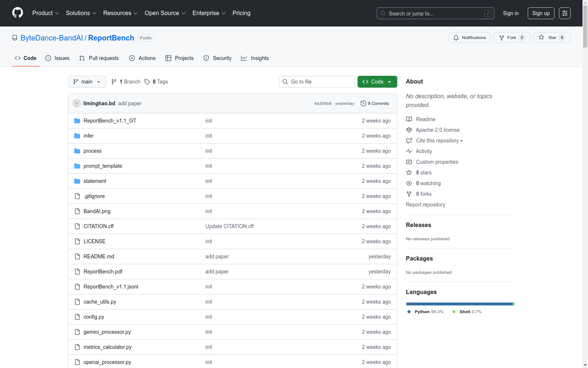Fork the ReportBench repository
The width and height of the screenshot is (588, 368).
(x=512, y=38)
